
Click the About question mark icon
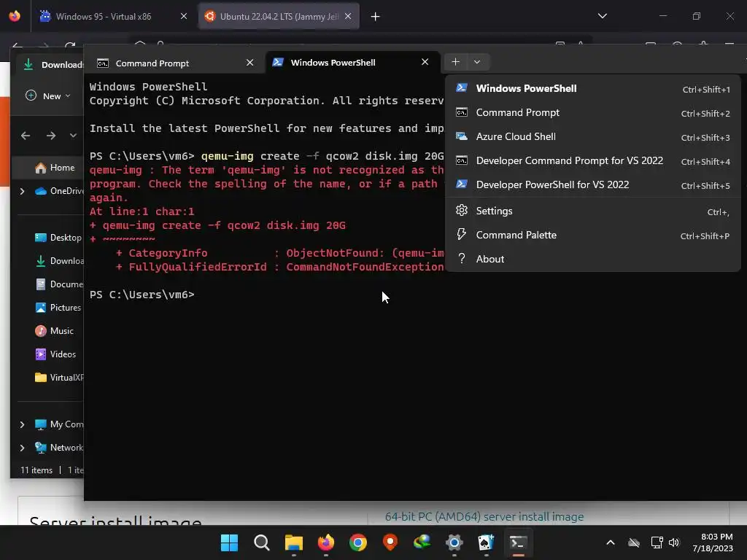pos(461,259)
